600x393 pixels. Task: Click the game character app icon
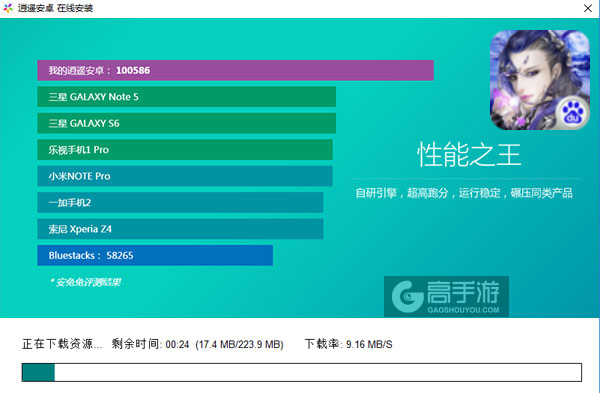click(x=540, y=80)
